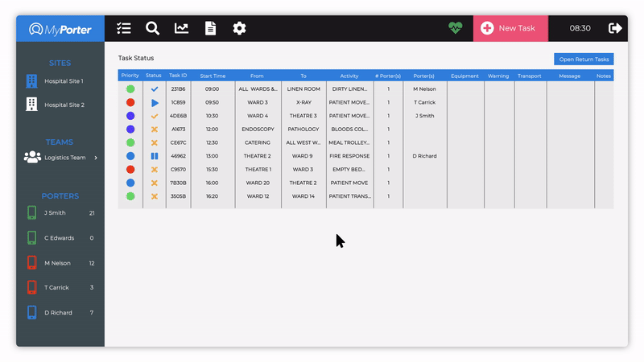The height and width of the screenshot is (362, 644).
Task: Sort by the Activity column header
Action: click(x=349, y=76)
